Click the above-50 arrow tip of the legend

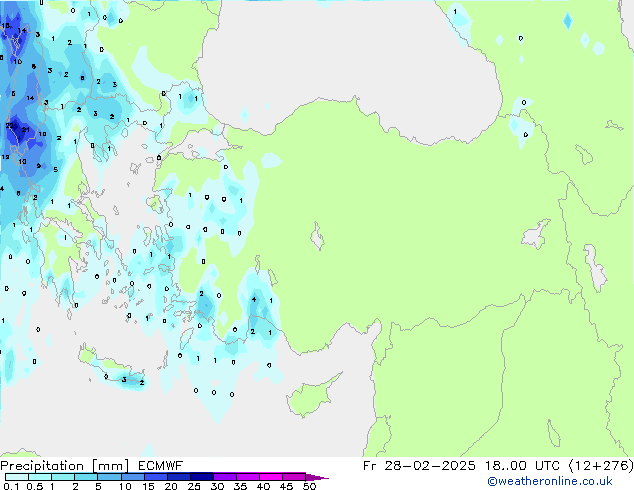click(x=317, y=477)
